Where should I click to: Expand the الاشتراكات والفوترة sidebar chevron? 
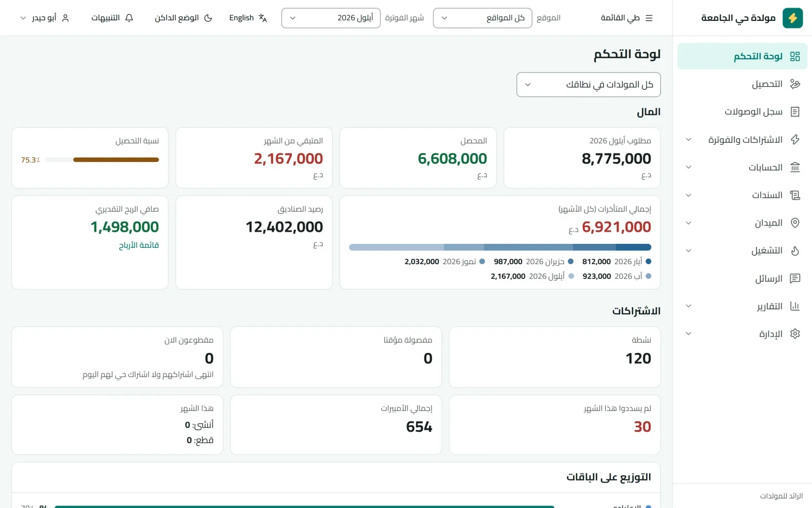coord(688,140)
